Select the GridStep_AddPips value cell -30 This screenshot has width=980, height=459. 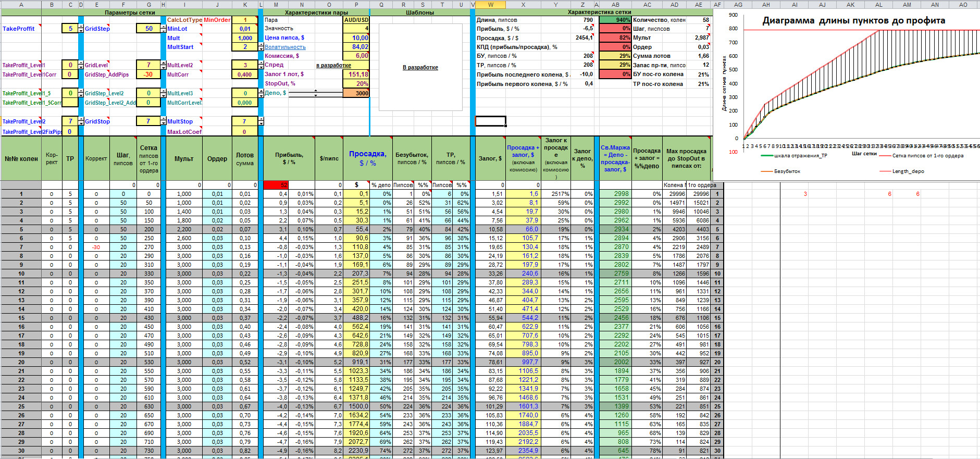pyautogui.click(x=148, y=75)
